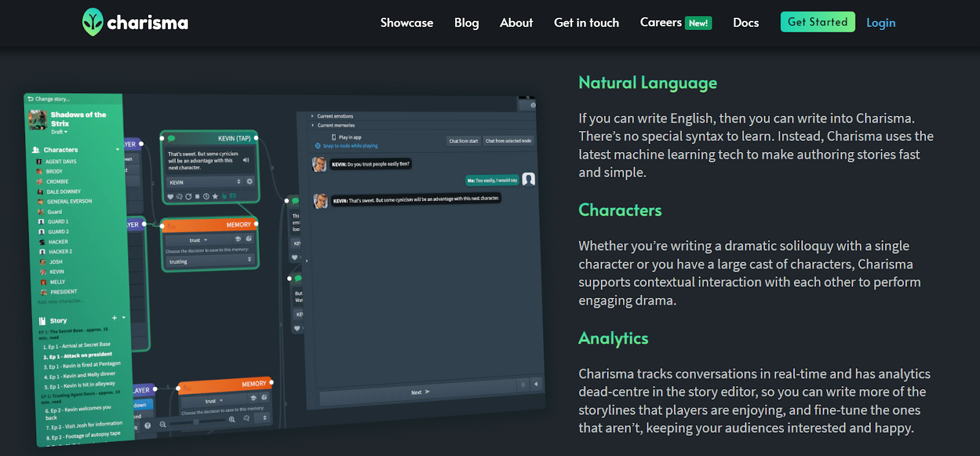This screenshot has width=980, height=456.
Task: Select Get in touch in navigation
Action: [x=587, y=23]
